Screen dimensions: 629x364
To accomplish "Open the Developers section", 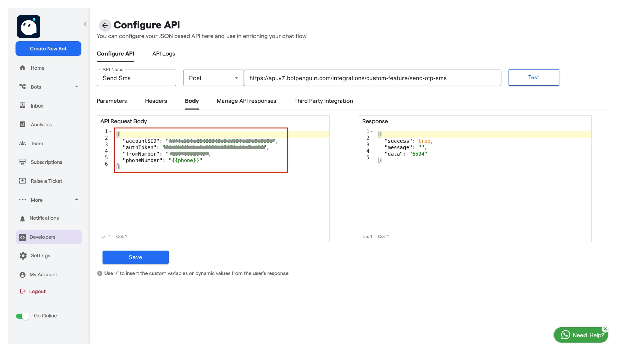I will pyautogui.click(x=42, y=237).
